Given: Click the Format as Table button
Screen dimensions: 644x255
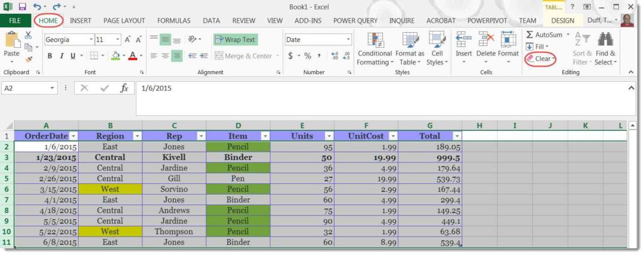Looking at the screenshot, I should (x=410, y=48).
